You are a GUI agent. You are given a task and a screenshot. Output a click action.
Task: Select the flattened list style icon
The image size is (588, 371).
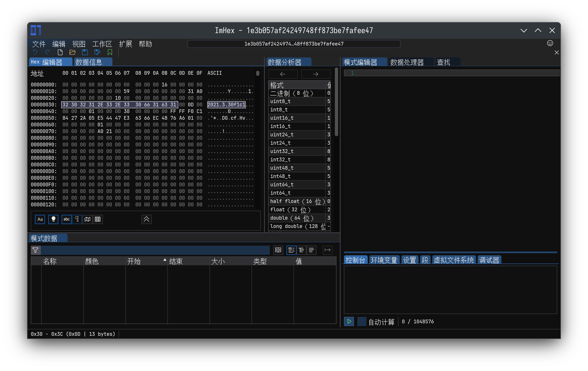tap(311, 250)
